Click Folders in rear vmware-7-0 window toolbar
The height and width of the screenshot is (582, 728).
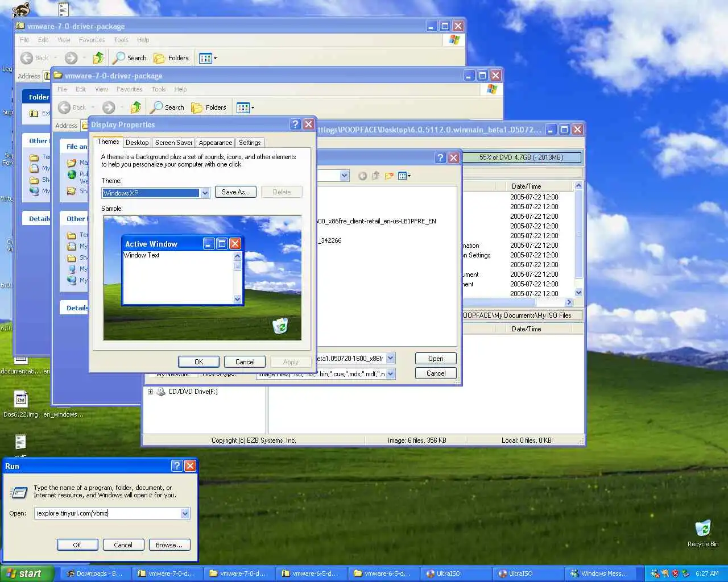[171, 58]
